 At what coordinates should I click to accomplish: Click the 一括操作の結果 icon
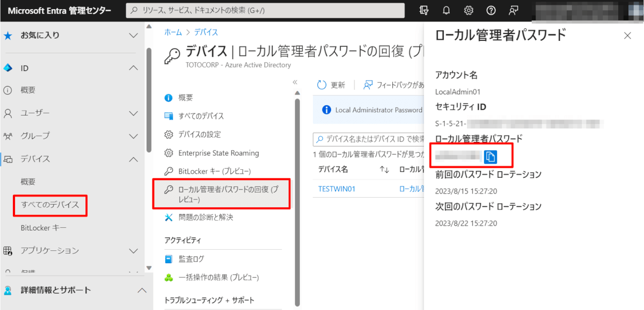pyautogui.click(x=169, y=278)
